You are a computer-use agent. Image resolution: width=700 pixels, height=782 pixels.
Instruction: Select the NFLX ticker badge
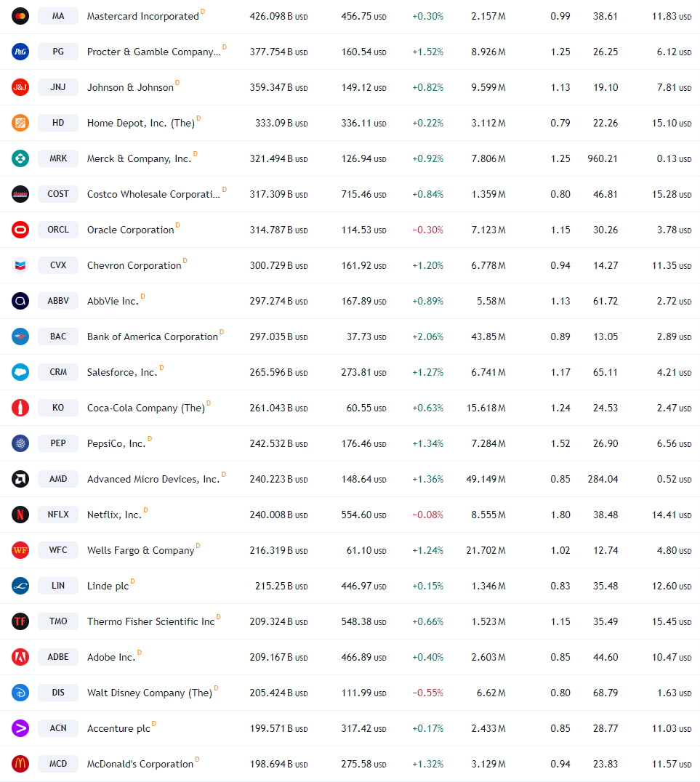(x=58, y=515)
